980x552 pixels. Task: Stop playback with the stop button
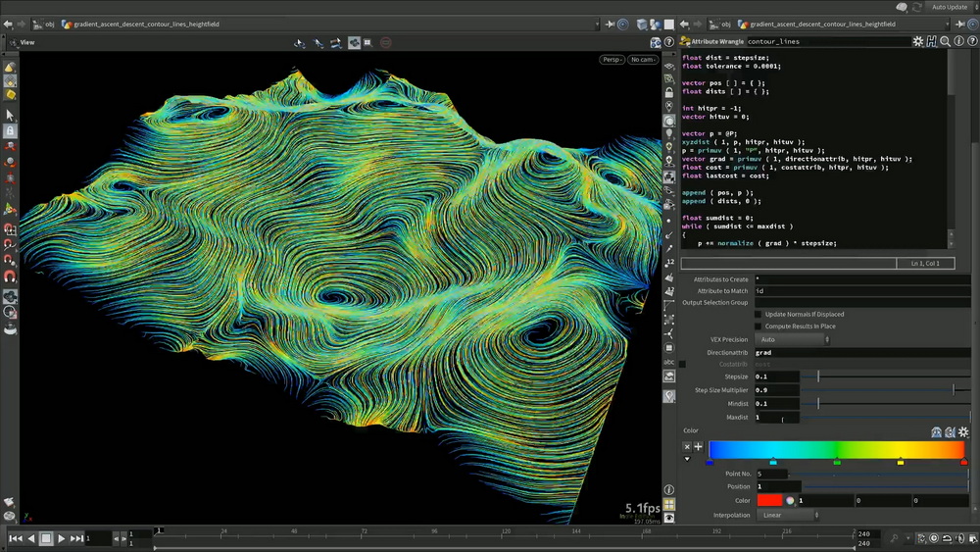tap(46, 538)
